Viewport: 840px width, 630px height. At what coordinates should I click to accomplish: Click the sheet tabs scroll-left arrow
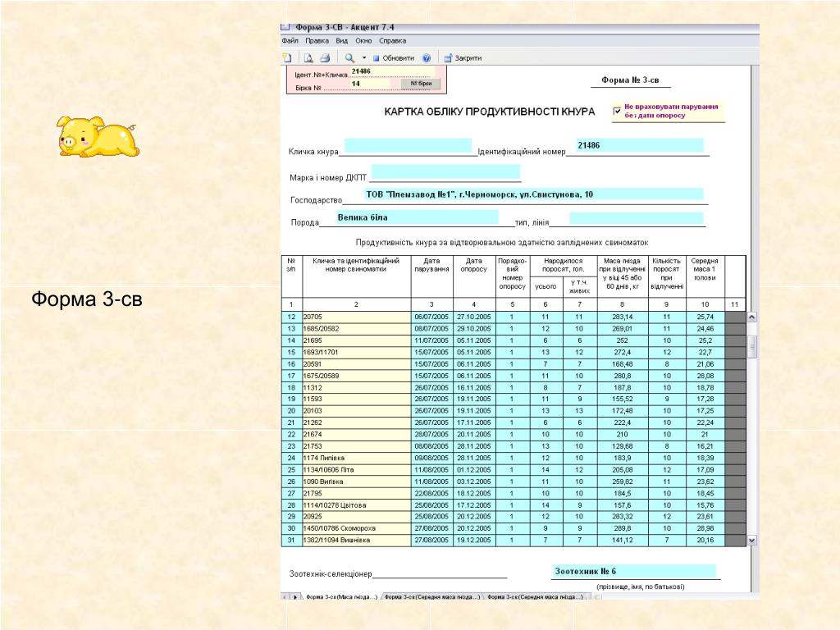[x=285, y=597]
